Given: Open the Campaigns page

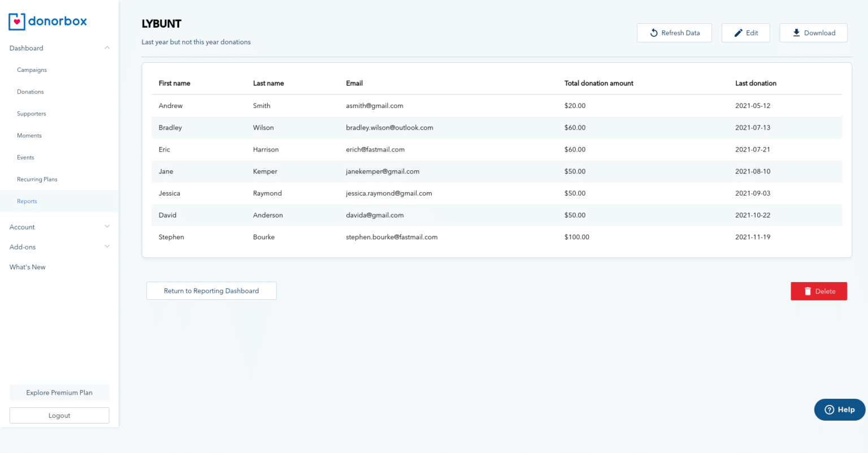Looking at the screenshot, I should pos(32,70).
